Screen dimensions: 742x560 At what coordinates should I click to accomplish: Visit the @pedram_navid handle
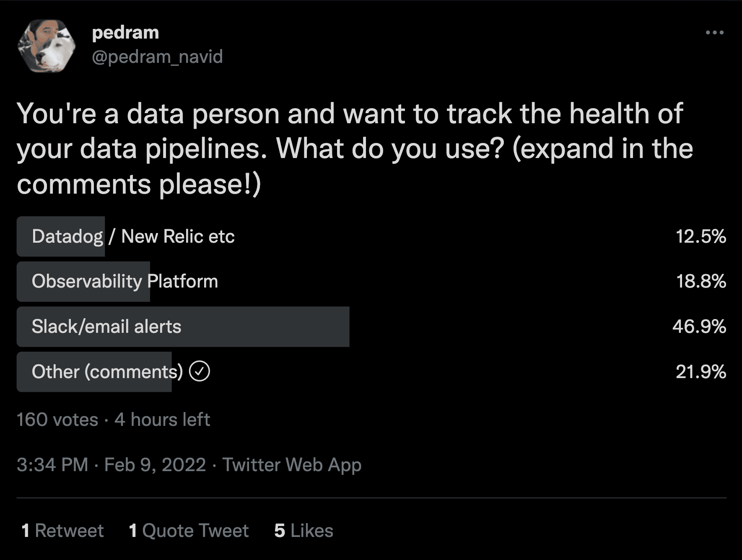tap(157, 57)
